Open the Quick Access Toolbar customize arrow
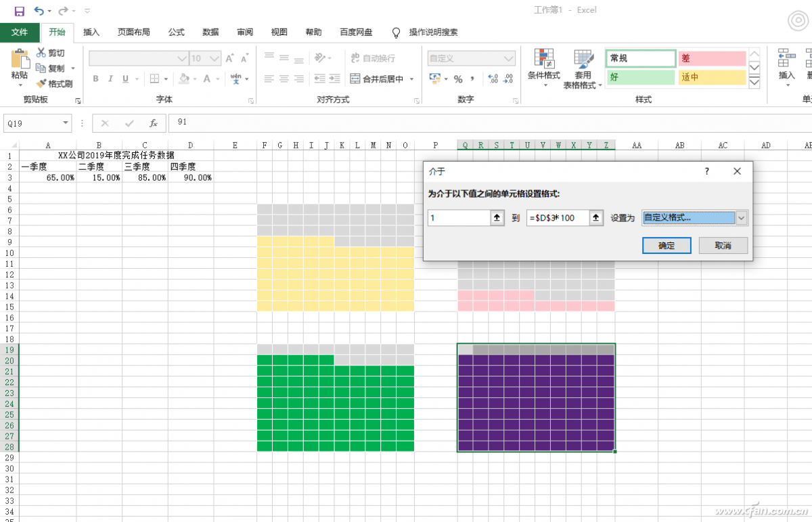The height and width of the screenshot is (522, 812). coord(88,11)
